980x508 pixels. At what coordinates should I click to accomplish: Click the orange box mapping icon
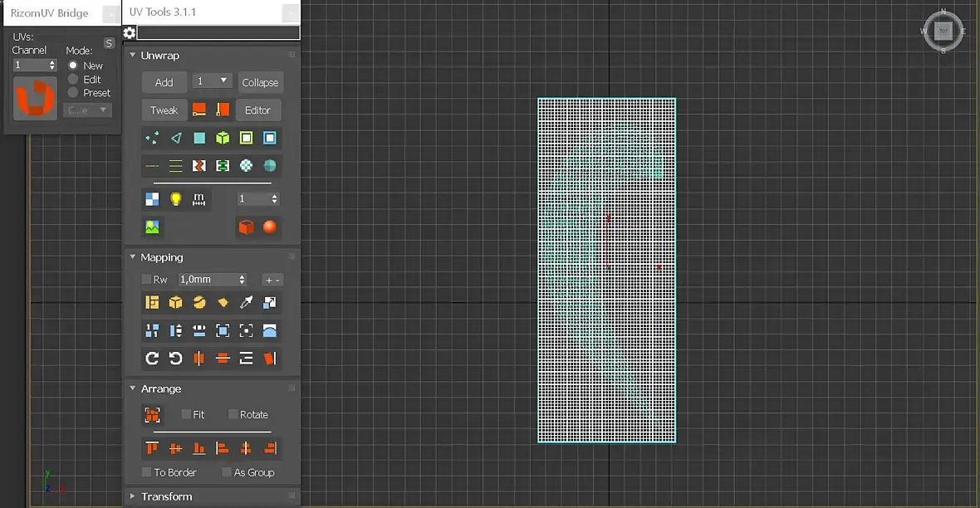175,302
